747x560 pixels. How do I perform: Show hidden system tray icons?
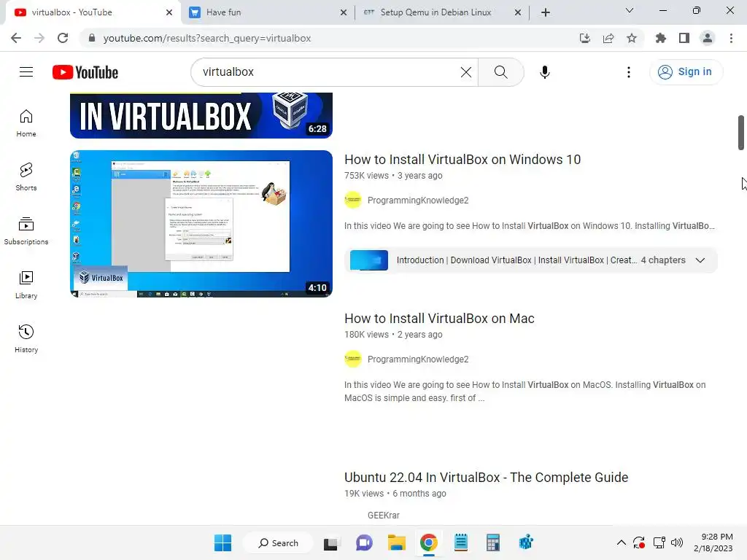coord(622,542)
